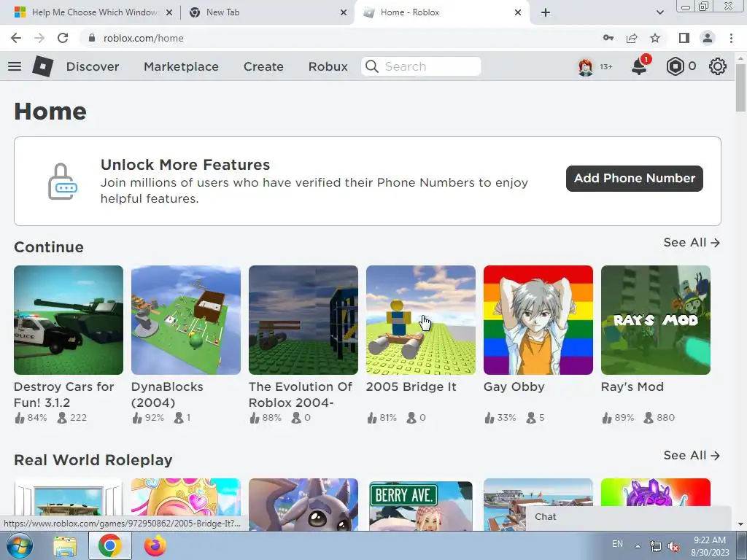The height and width of the screenshot is (560, 747).
Task: Close the New Tab tab
Action: click(x=344, y=12)
